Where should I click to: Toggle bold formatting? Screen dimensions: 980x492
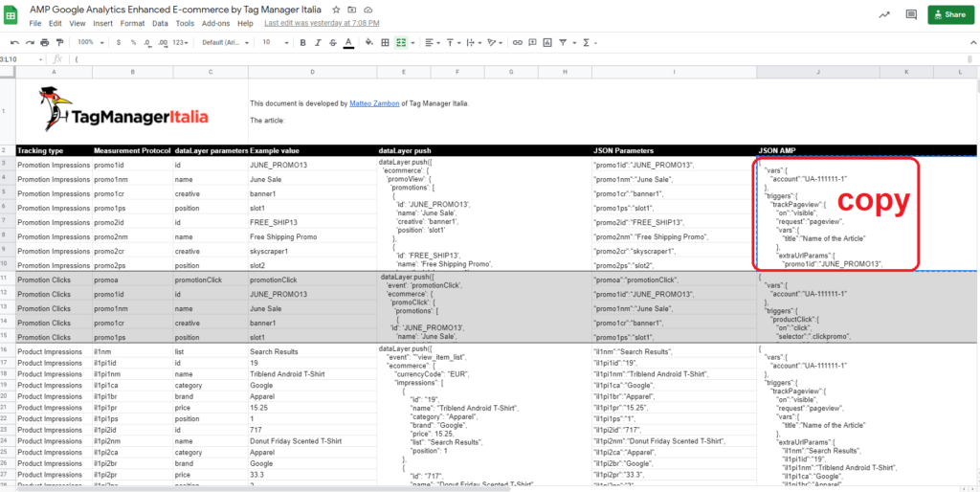coord(303,42)
